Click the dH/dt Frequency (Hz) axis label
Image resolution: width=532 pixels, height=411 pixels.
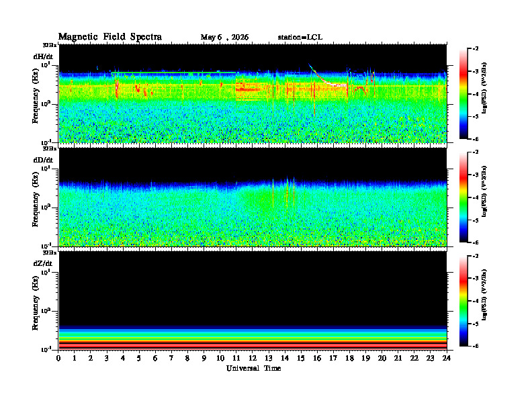click(x=36, y=105)
